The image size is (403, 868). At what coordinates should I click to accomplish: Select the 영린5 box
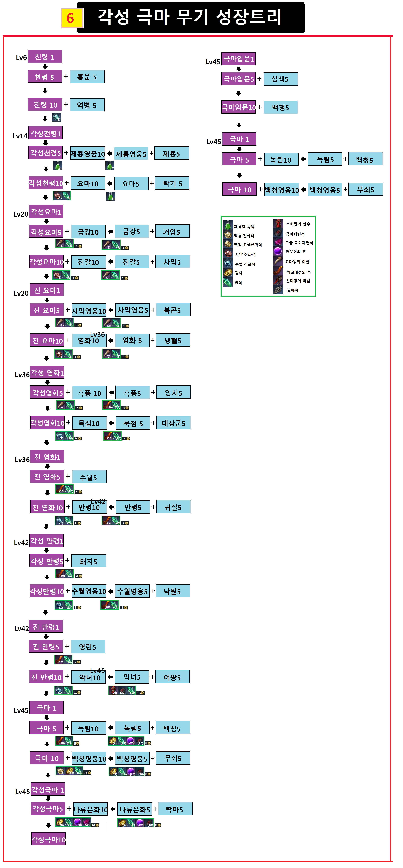coord(88,647)
